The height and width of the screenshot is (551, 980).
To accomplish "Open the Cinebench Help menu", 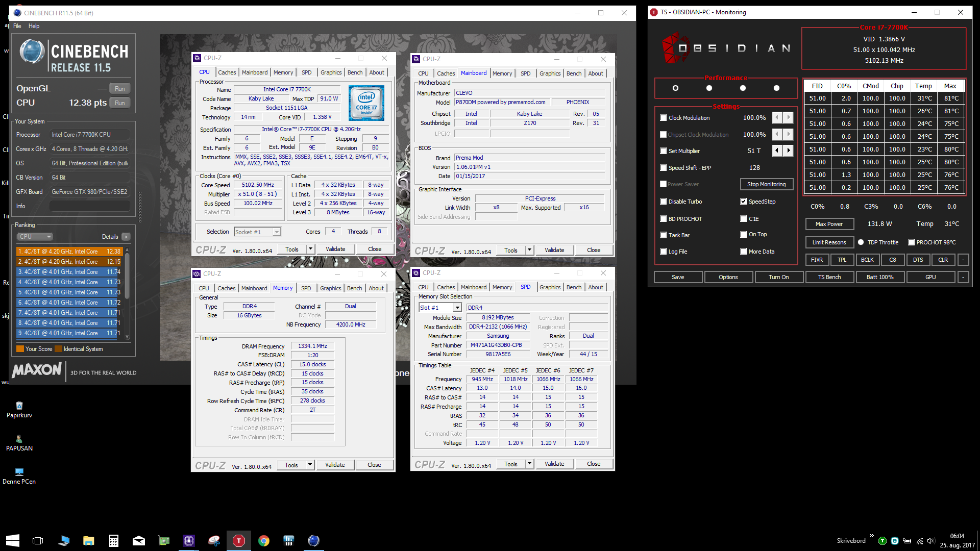I will click(x=34, y=26).
